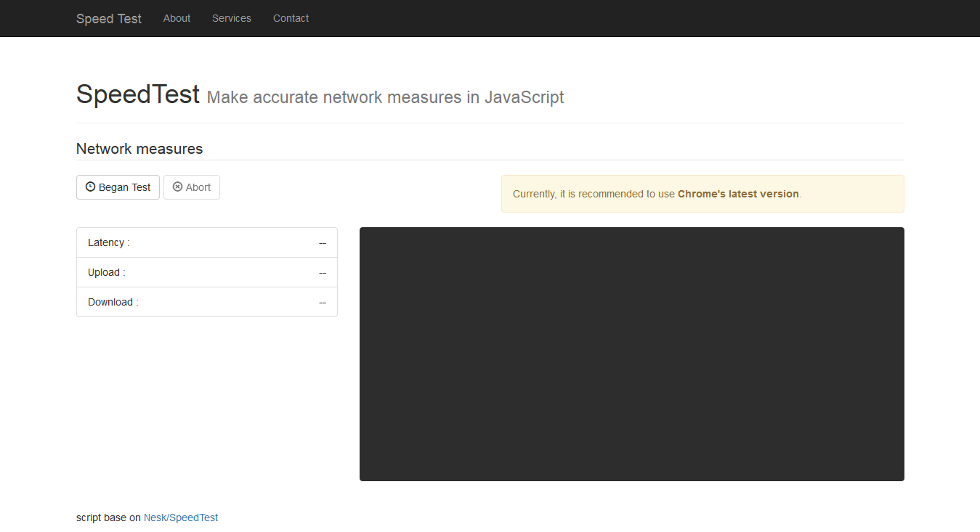Click the circled X icon on Abort
The height and width of the screenshot is (532, 980).
click(177, 187)
